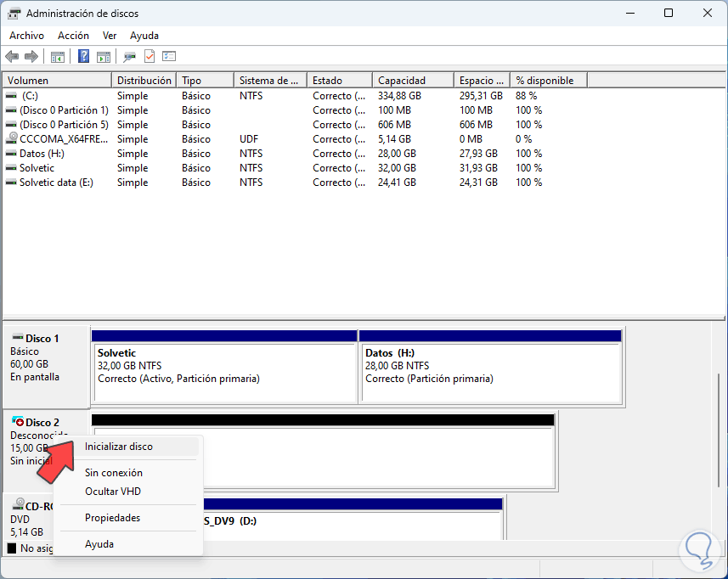Screen dimensions: 728x579
Task: Open the Archivo menu
Action: point(26,36)
